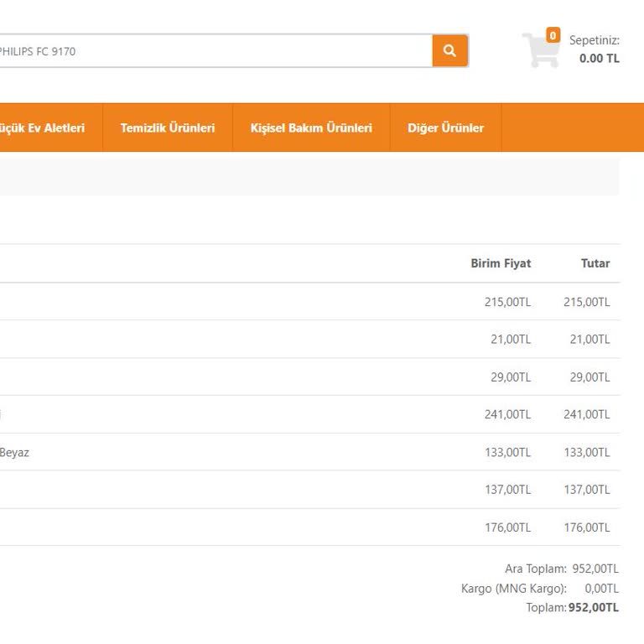Screen dimensions: 644x644
Task: Click the bold Toplam 952,00TL amount
Action: click(593, 608)
